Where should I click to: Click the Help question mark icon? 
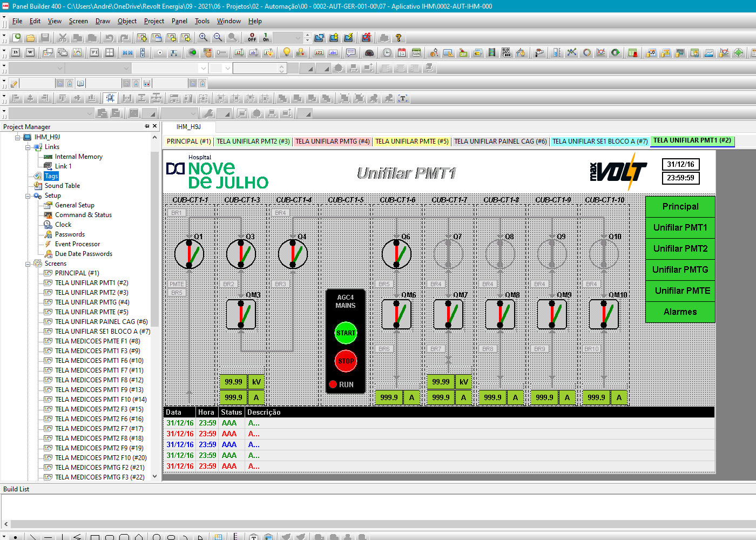pyautogui.click(x=399, y=38)
